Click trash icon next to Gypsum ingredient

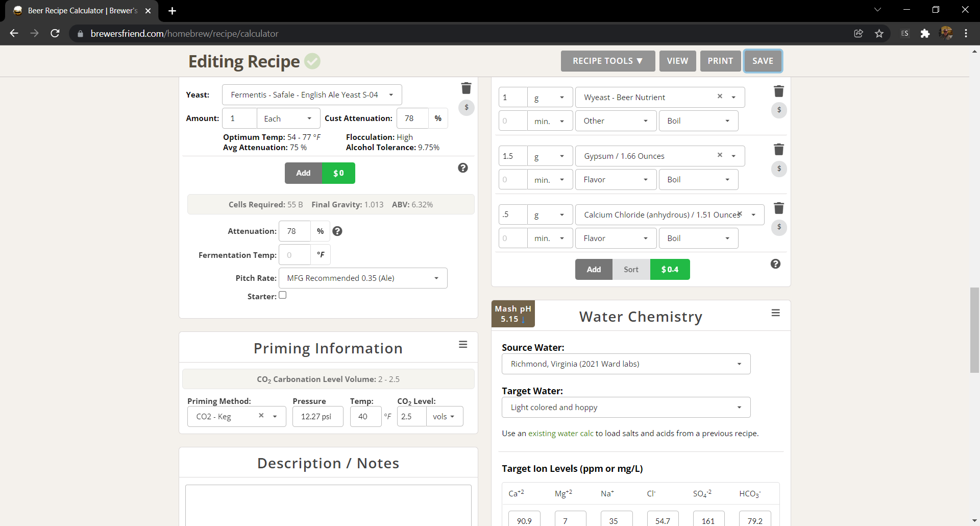[778, 150]
